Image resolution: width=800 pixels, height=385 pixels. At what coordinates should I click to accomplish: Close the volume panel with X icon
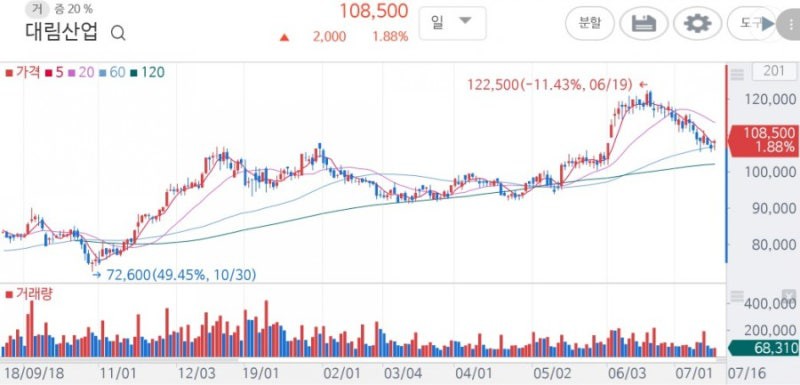point(789,296)
